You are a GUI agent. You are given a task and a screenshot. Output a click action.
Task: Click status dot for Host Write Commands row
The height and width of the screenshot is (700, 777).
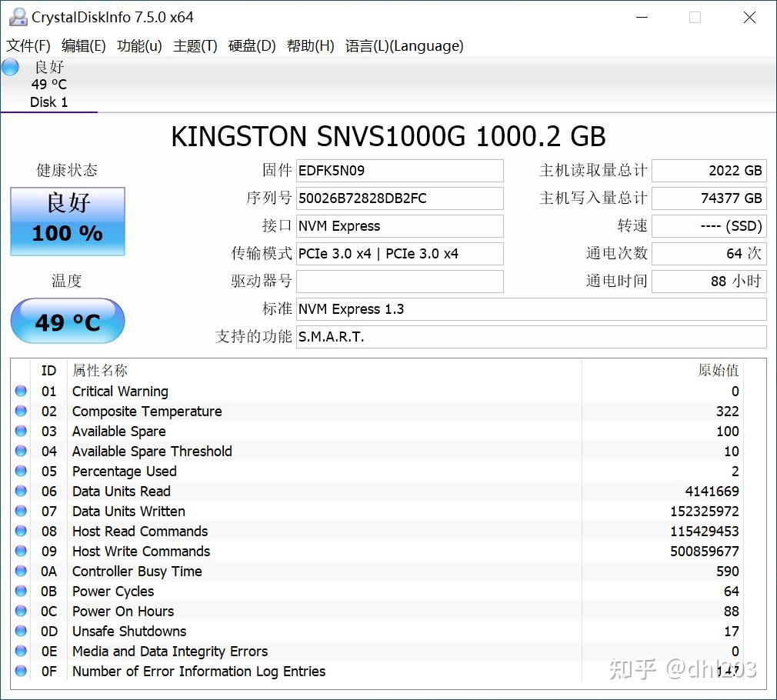coord(21,551)
